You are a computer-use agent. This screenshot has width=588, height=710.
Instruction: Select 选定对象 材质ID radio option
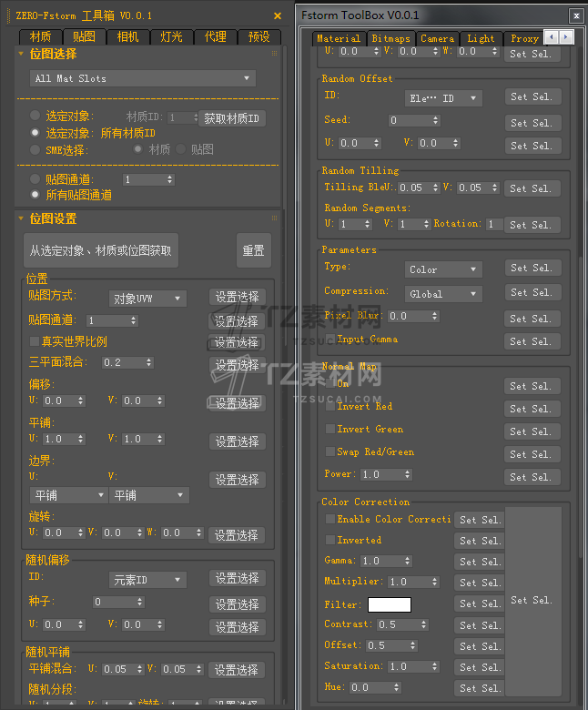point(35,116)
